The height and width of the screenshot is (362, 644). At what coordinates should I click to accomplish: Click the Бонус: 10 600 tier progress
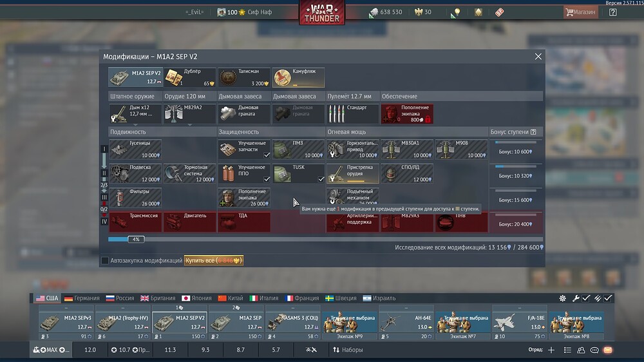coord(515,149)
